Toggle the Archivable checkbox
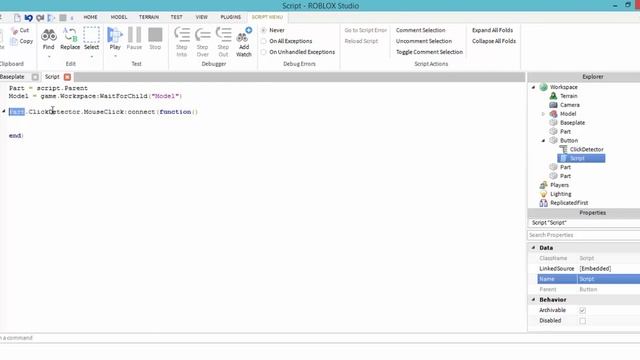The height and width of the screenshot is (360, 640). point(582,311)
